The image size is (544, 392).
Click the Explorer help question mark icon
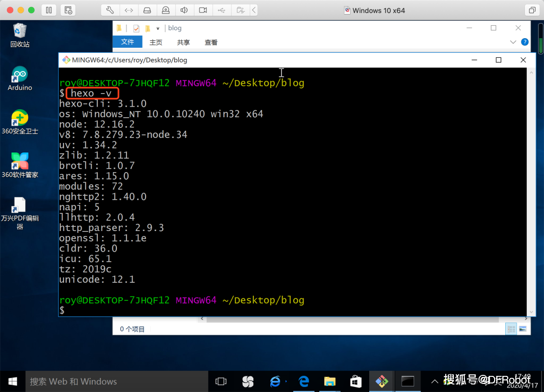pos(524,42)
